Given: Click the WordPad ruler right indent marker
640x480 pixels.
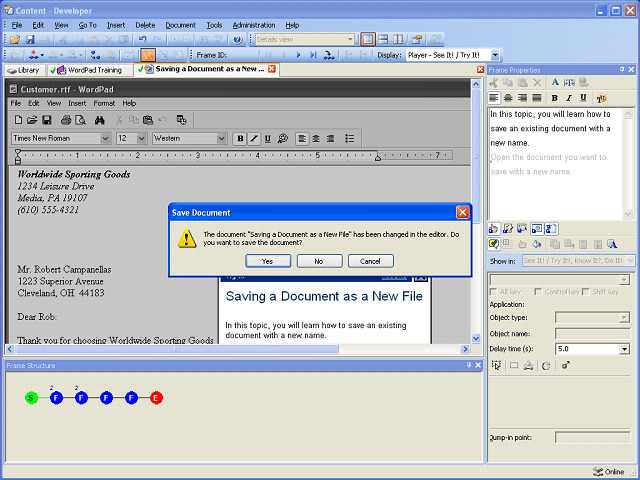Looking at the screenshot, I should (378, 157).
